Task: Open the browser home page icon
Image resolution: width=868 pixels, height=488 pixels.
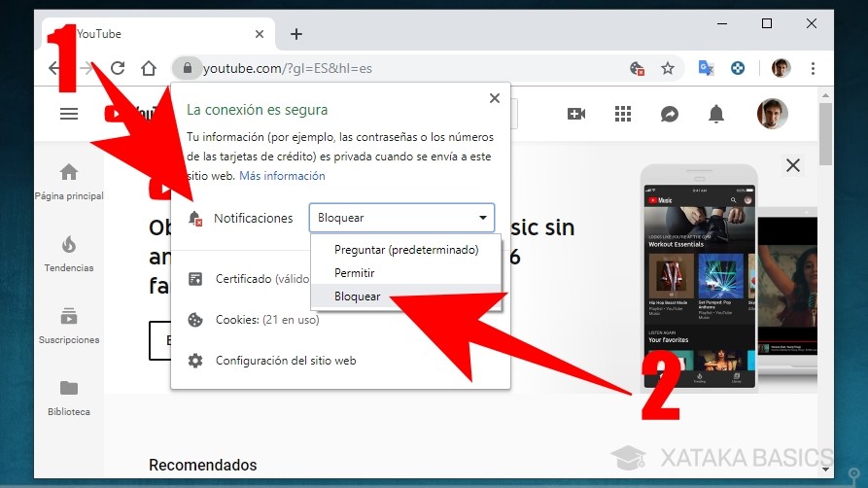Action: [149, 68]
